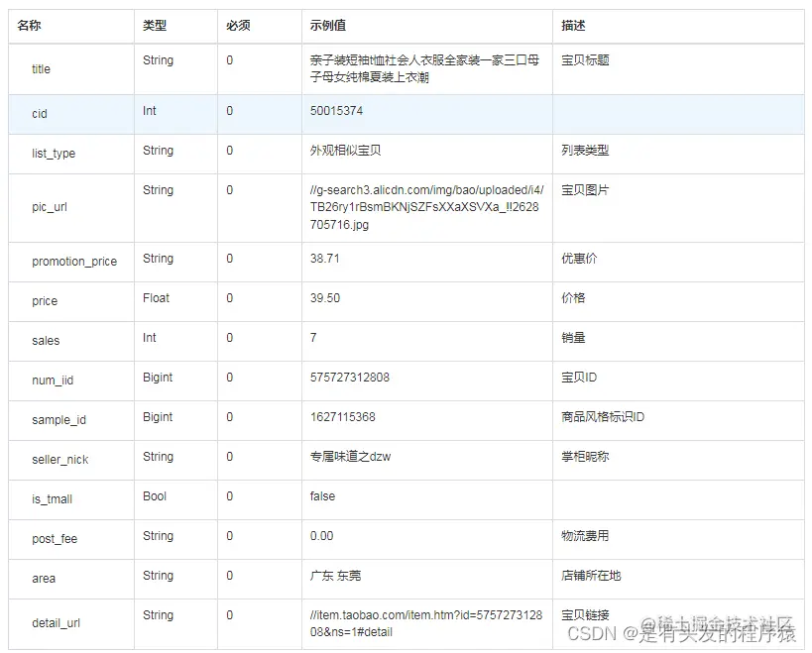Viewport: 812px width, 653px height.
Task: Click the description 宝贝图片
Action: tap(585, 190)
